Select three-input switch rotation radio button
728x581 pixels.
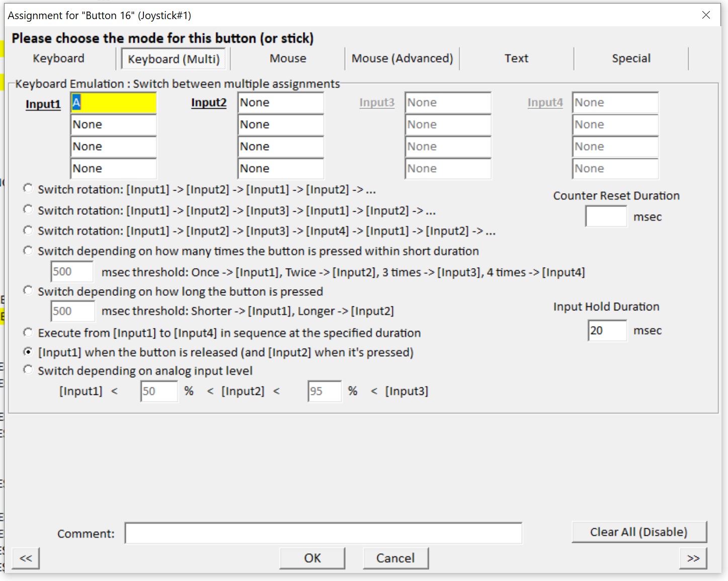point(28,209)
